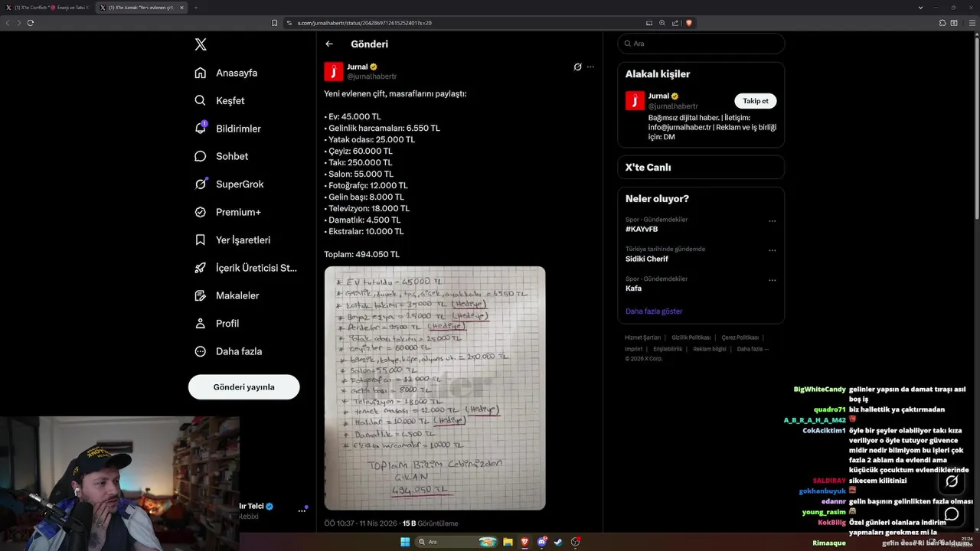The width and height of the screenshot is (980, 551).
Task: Click Windows taskbar Ara search box
Action: (456, 542)
